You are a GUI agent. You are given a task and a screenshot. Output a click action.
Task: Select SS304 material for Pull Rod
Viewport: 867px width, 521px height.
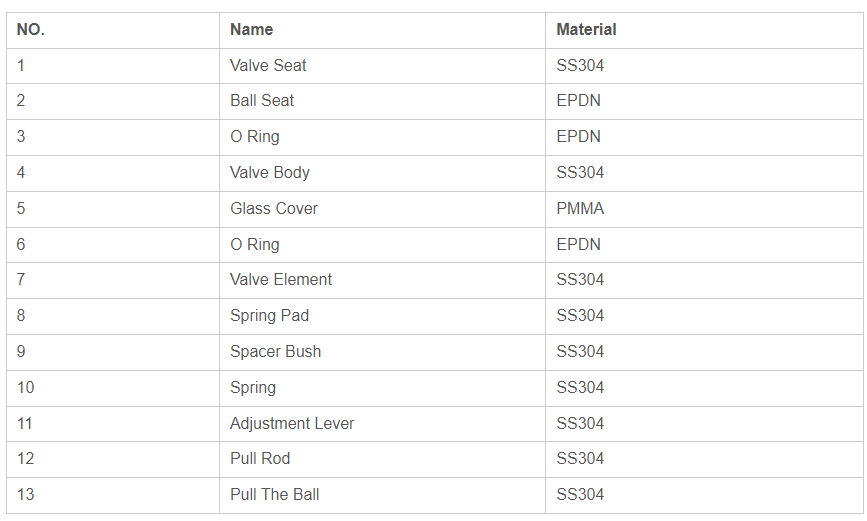click(704, 459)
